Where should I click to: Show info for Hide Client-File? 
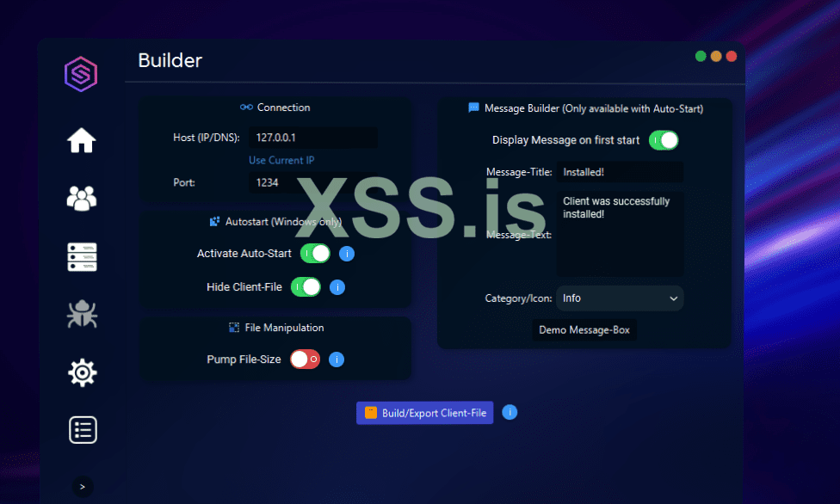[337, 287]
